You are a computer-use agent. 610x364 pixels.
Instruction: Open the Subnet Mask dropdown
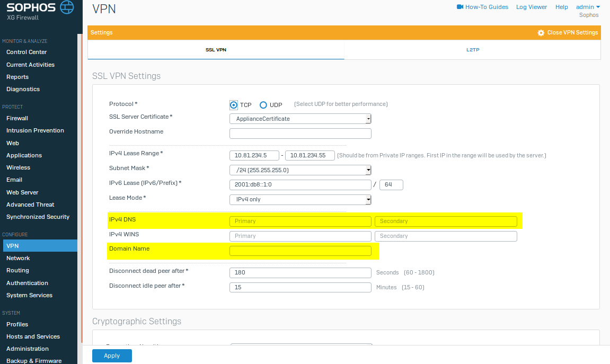tap(300, 170)
